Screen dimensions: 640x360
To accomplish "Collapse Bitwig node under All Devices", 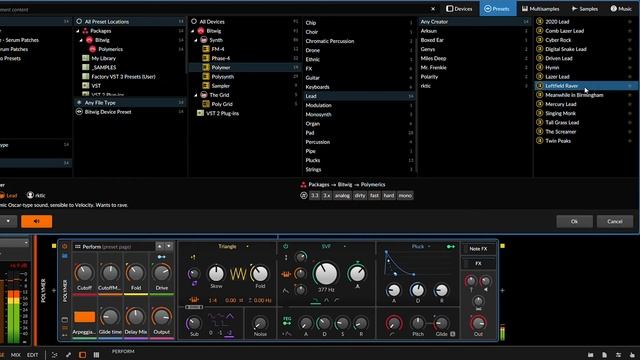I will tap(193, 31).
